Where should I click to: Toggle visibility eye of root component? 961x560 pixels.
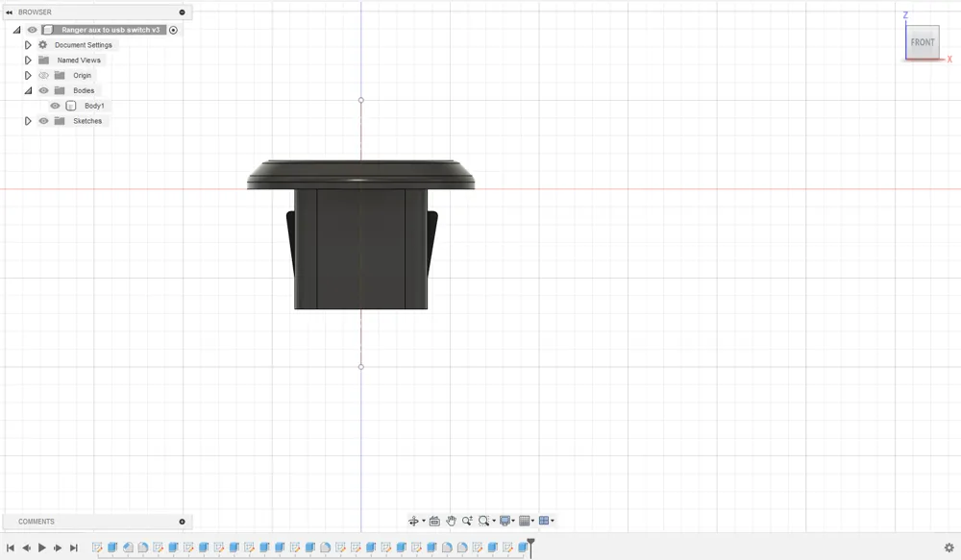pos(32,30)
